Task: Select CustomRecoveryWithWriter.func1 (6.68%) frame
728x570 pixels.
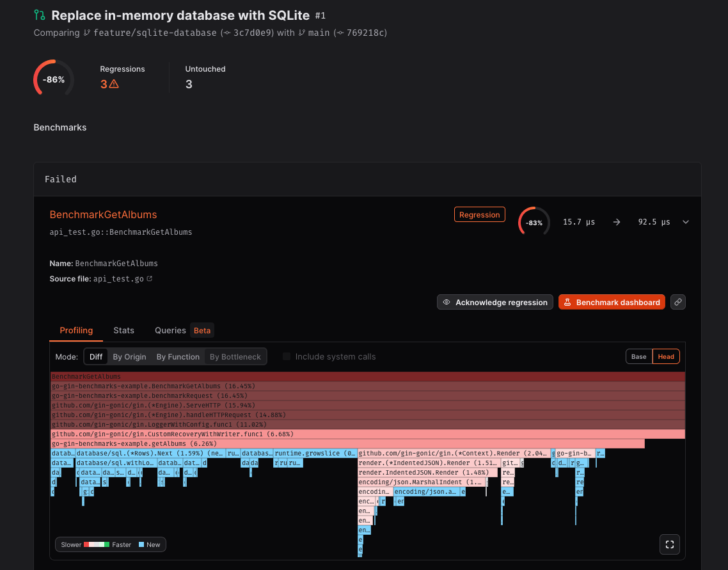Action: click(368, 434)
